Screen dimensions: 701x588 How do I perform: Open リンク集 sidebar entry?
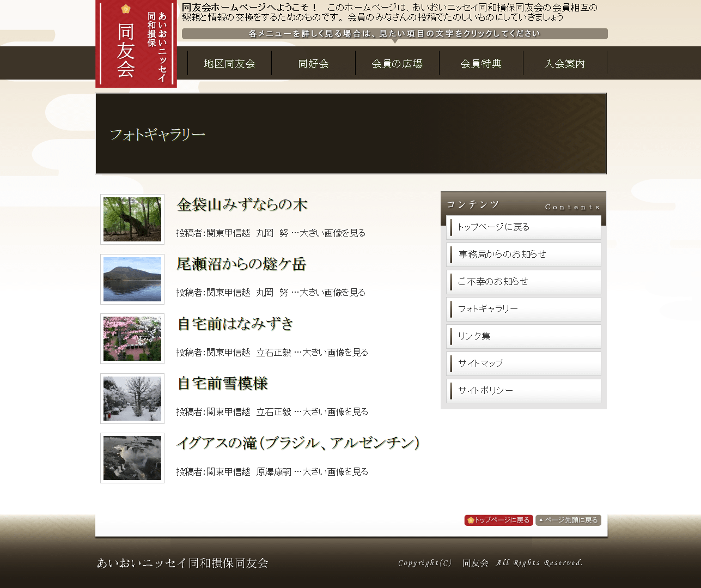(523, 336)
